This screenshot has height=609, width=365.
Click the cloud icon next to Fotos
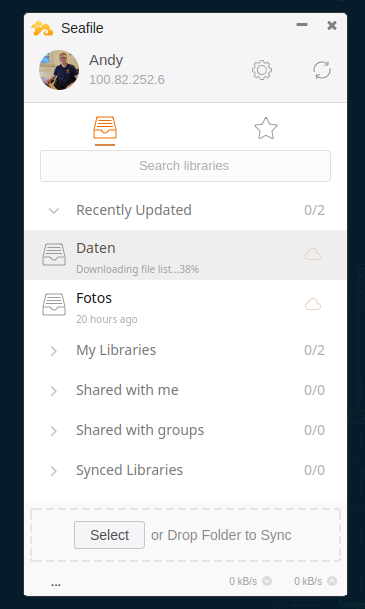pyautogui.click(x=313, y=304)
